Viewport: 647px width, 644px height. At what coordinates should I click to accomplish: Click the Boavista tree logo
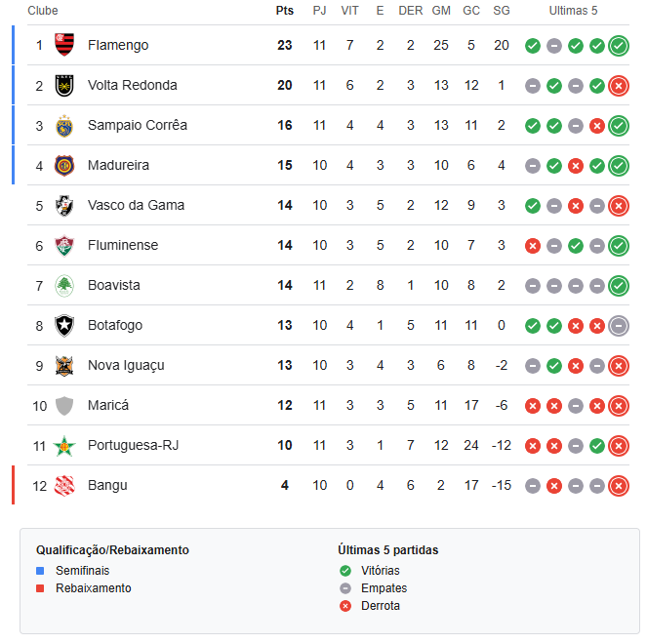64,286
